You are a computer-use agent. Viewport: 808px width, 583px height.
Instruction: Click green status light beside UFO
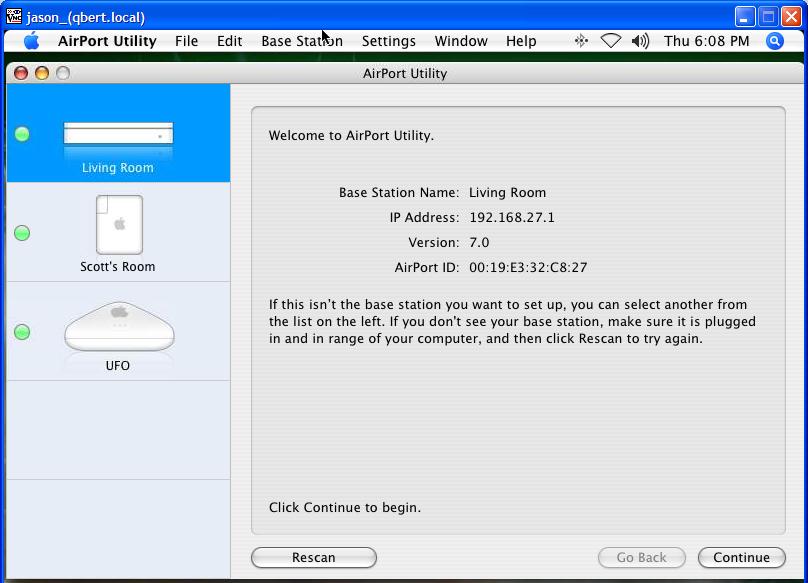click(x=22, y=332)
